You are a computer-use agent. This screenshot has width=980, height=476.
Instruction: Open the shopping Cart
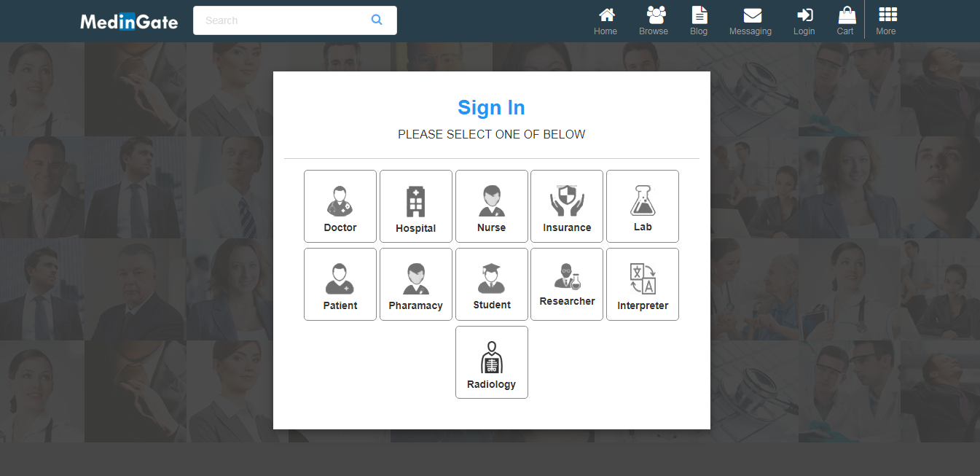(845, 21)
